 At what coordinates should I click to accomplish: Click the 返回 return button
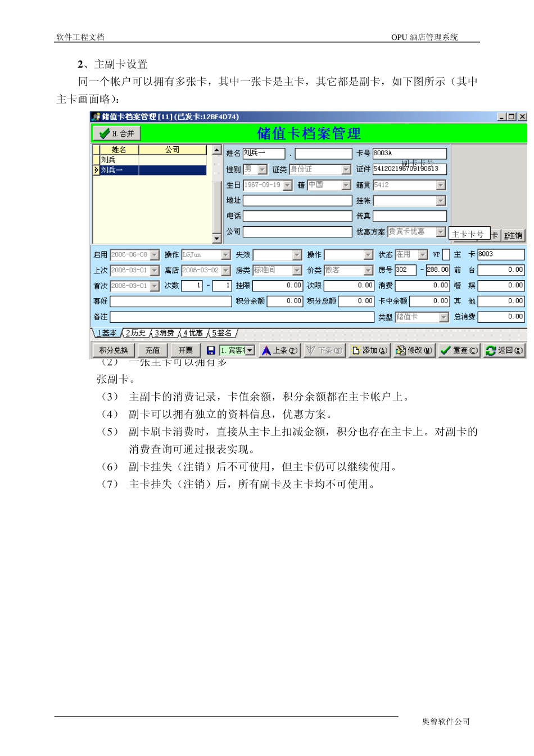pos(505,350)
